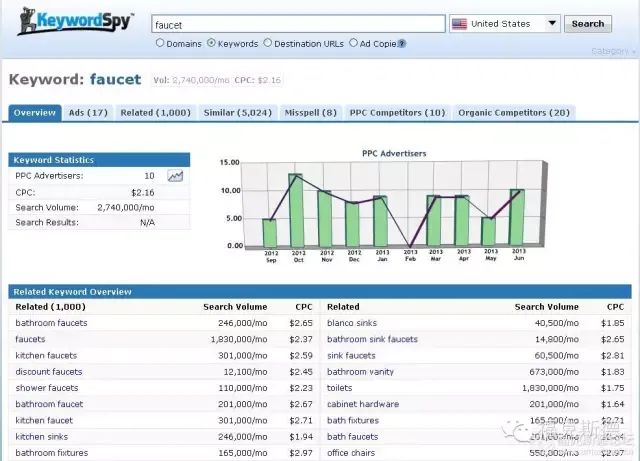Select the Keywords radio button

point(211,43)
